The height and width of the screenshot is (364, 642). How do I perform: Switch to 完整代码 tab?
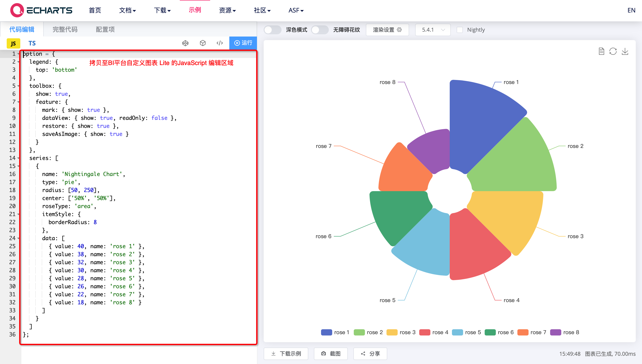point(65,29)
